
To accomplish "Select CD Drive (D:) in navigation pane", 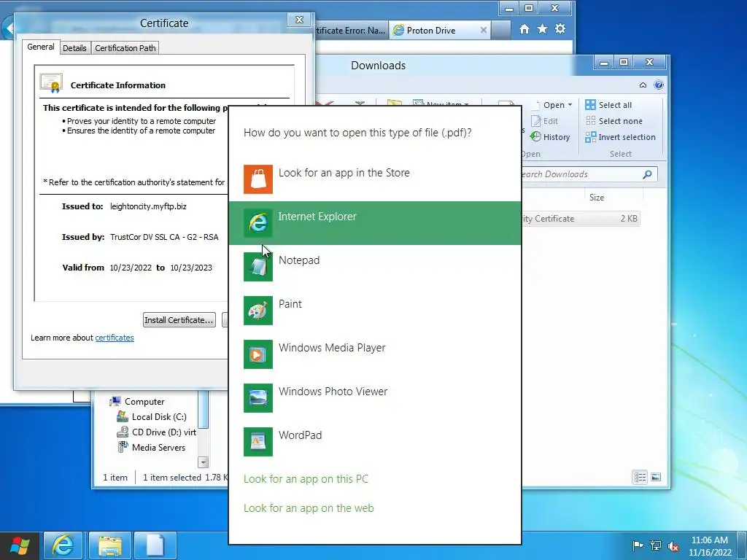I will tap(157, 432).
